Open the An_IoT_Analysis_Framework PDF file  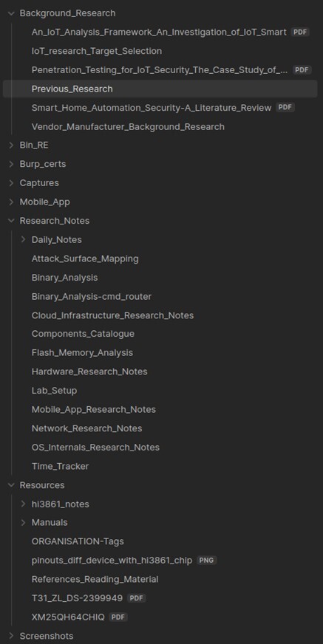(160, 32)
